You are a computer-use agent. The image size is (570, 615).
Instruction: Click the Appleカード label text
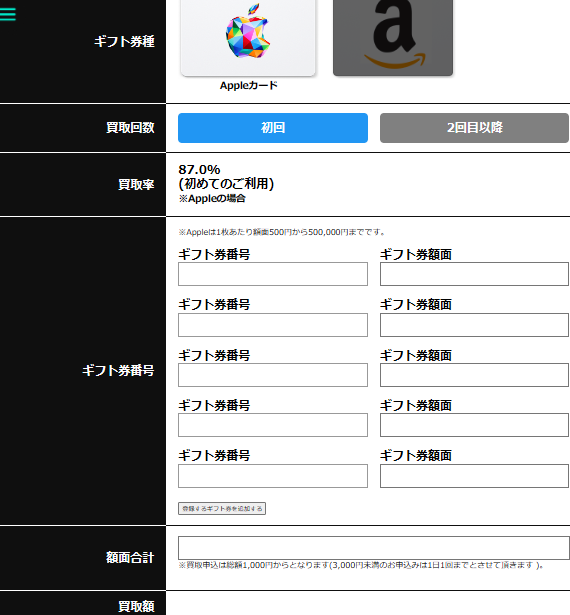(x=248, y=85)
